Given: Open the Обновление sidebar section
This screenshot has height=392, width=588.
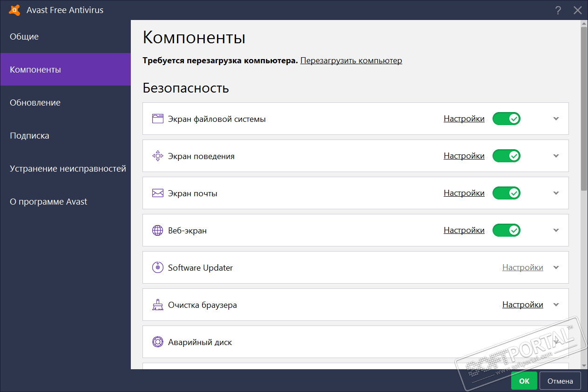Looking at the screenshot, I should 66,103.
